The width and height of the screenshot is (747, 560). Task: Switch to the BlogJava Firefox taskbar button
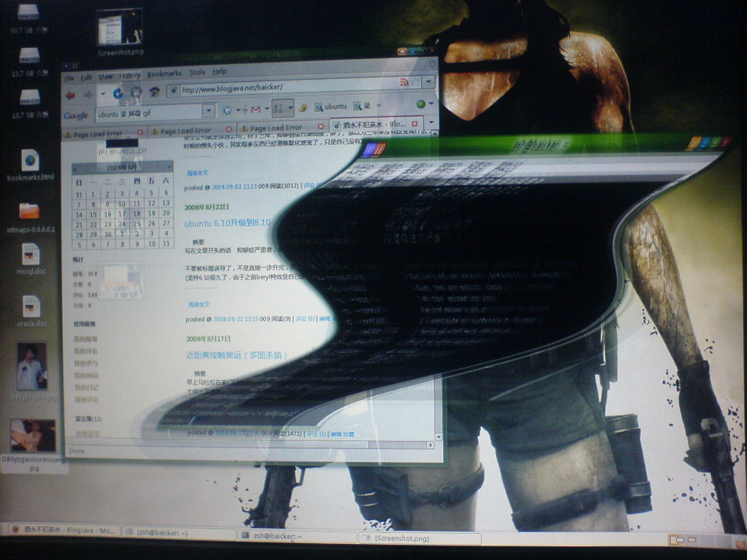tap(63, 529)
